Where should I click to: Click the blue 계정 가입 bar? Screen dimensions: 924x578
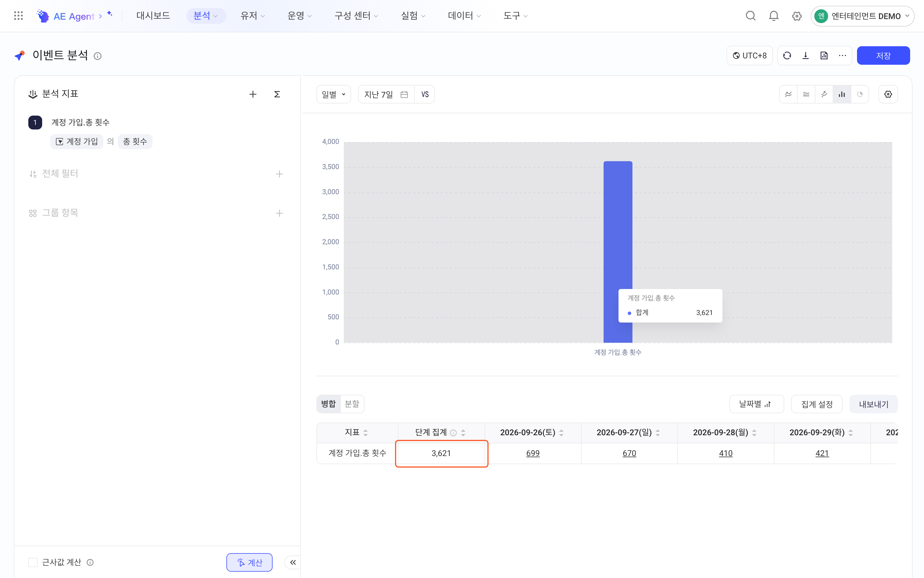[x=617, y=251]
